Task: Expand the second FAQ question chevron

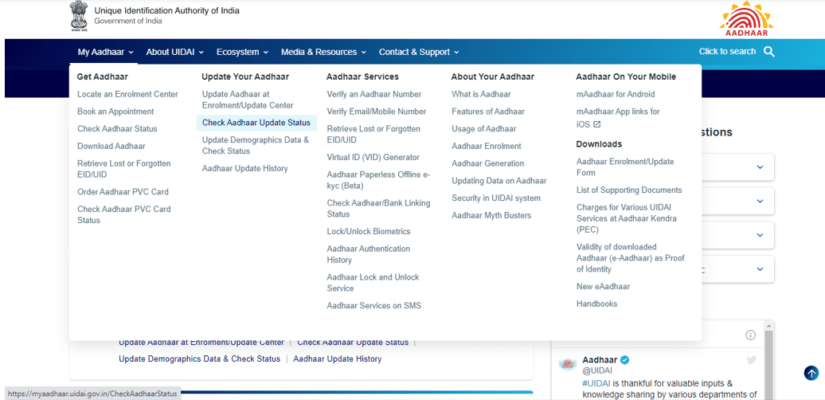Action: click(759, 202)
